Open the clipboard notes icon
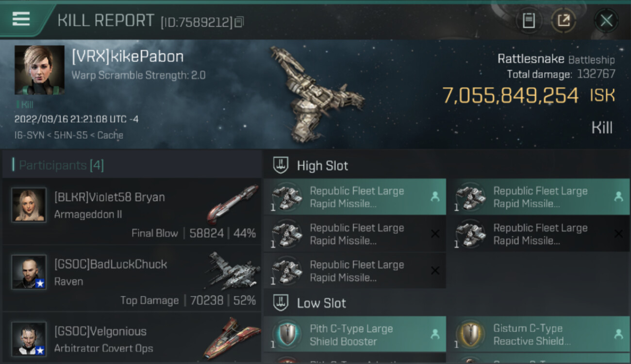The image size is (631, 364). (529, 20)
